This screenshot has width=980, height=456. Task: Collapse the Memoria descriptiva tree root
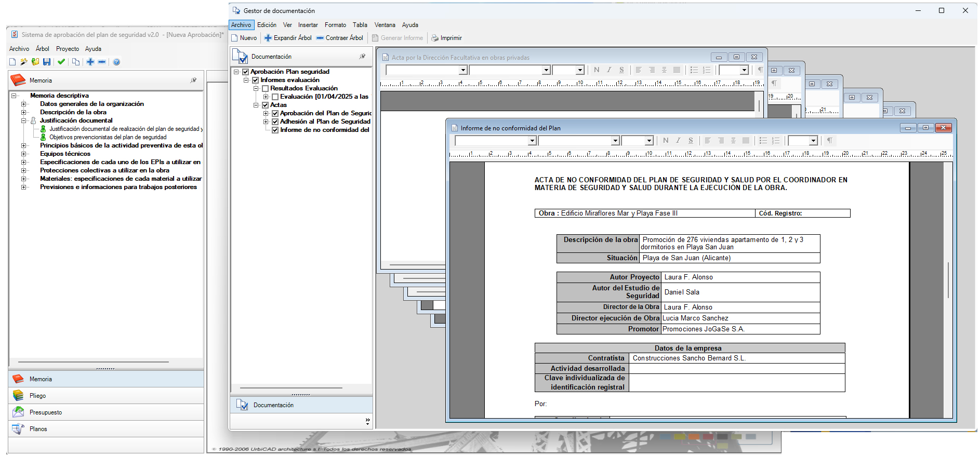pyautogui.click(x=14, y=96)
